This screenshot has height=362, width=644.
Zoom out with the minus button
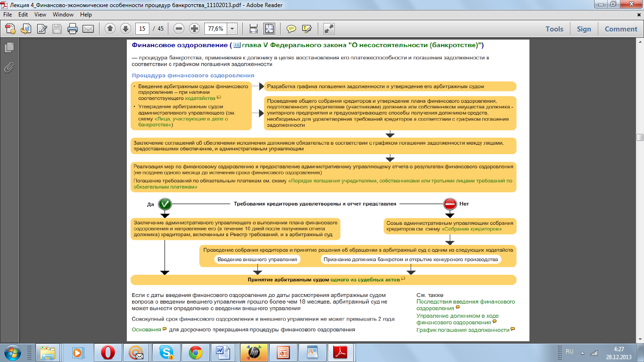179,29
